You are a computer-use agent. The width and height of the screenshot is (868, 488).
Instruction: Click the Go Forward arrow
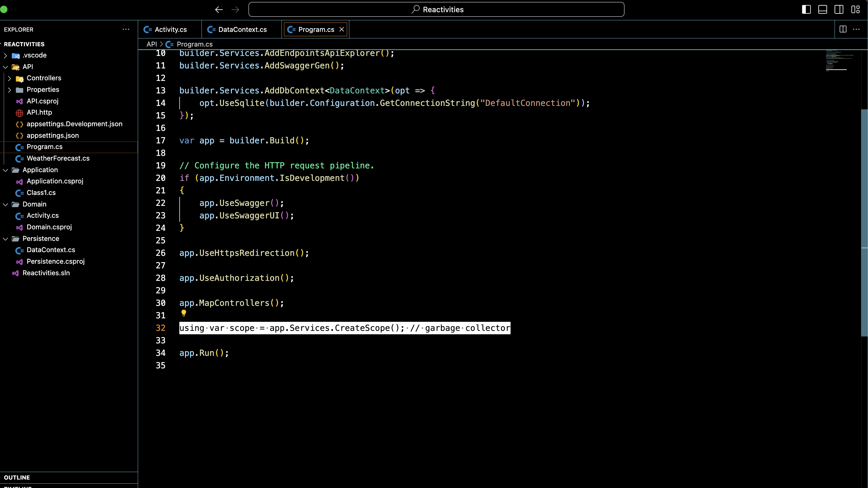click(x=235, y=9)
